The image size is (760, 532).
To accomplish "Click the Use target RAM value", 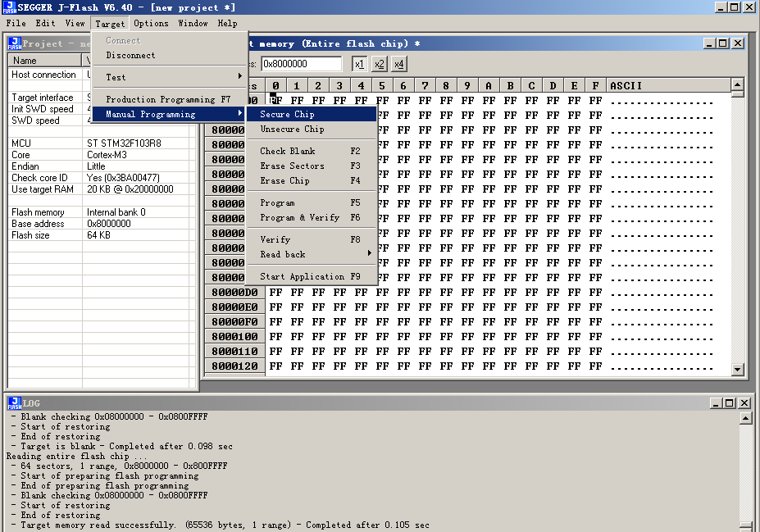I will pos(130,189).
